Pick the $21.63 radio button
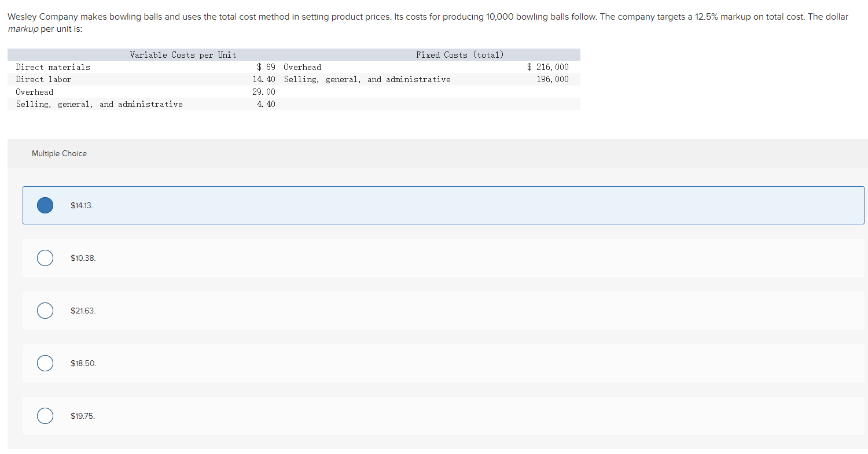The height and width of the screenshot is (454, 868). pyautogui.click(x=45, y=311)
